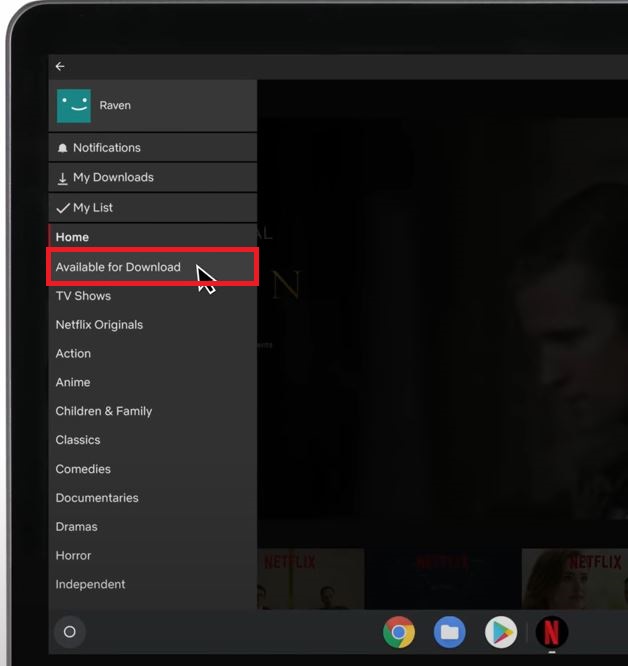Select Available for Download
This screenshot has height=666, width=628.
click(x=153, y=267)
